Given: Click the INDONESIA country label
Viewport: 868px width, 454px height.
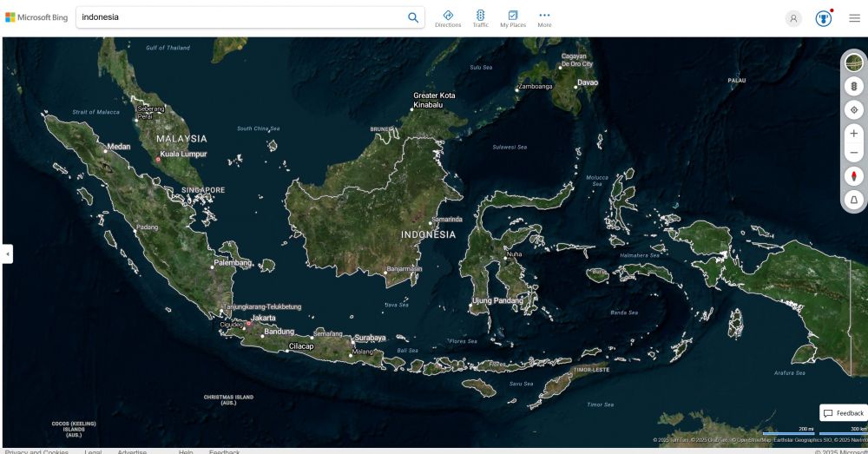Looking at the screenshot, I should [x=429, y=234].
